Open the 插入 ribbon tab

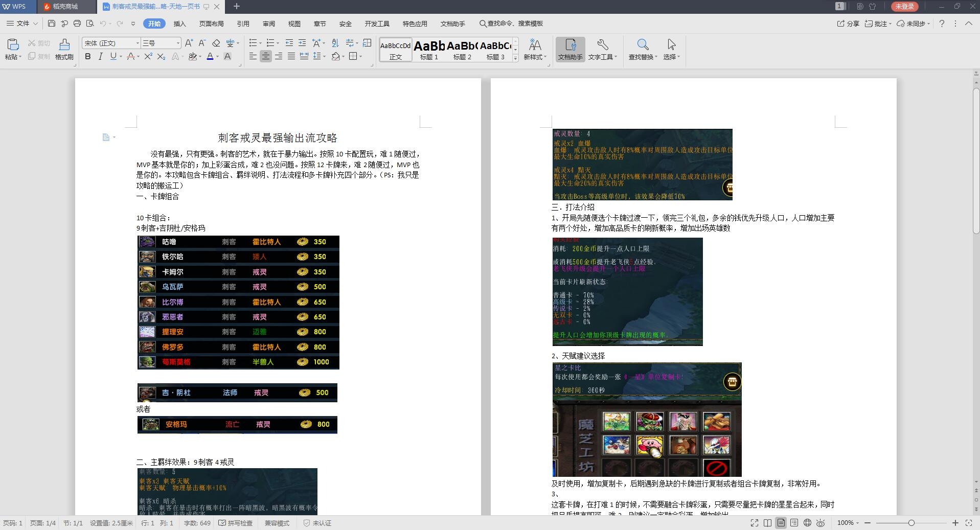coord(179,24)
